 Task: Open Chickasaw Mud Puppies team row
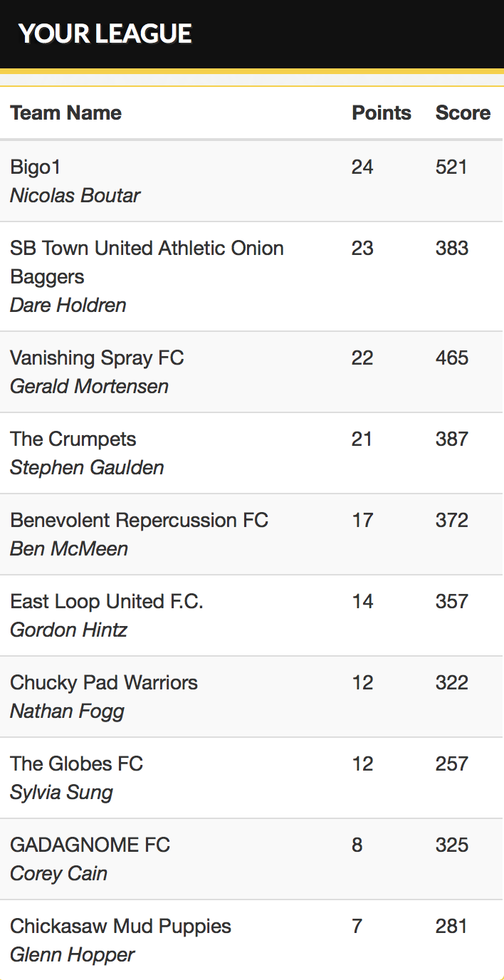point(252,940)
